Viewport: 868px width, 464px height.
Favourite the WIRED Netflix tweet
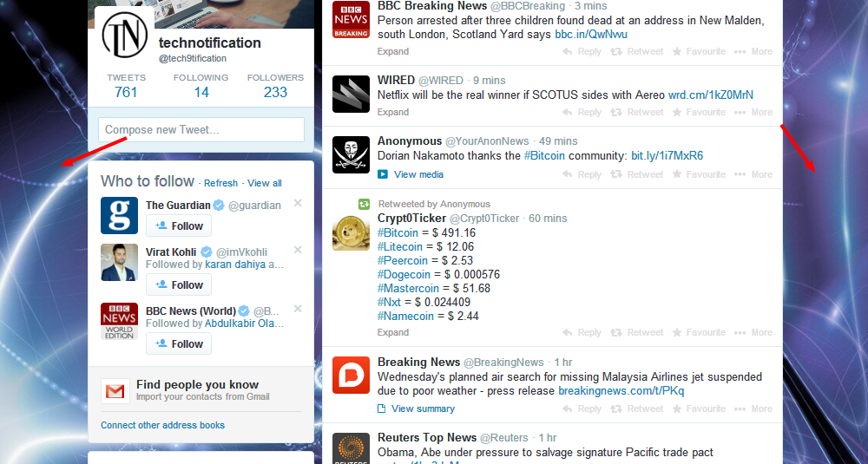tap(699, 112)
